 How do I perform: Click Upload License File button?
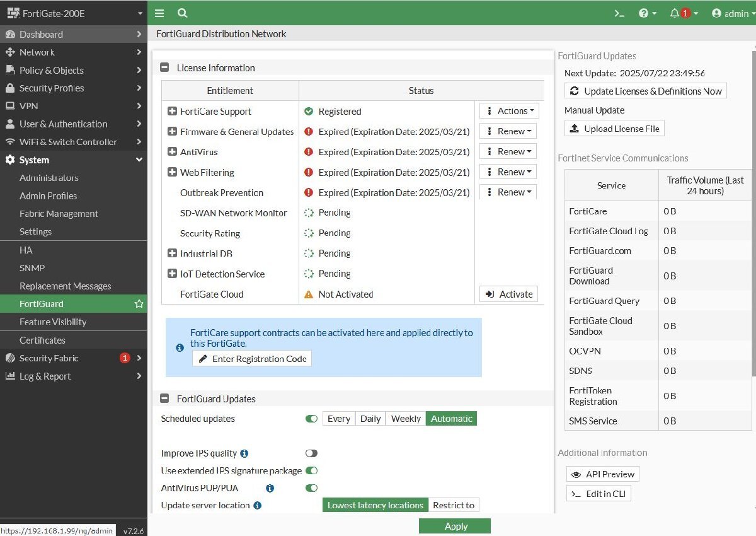[615, 129]
